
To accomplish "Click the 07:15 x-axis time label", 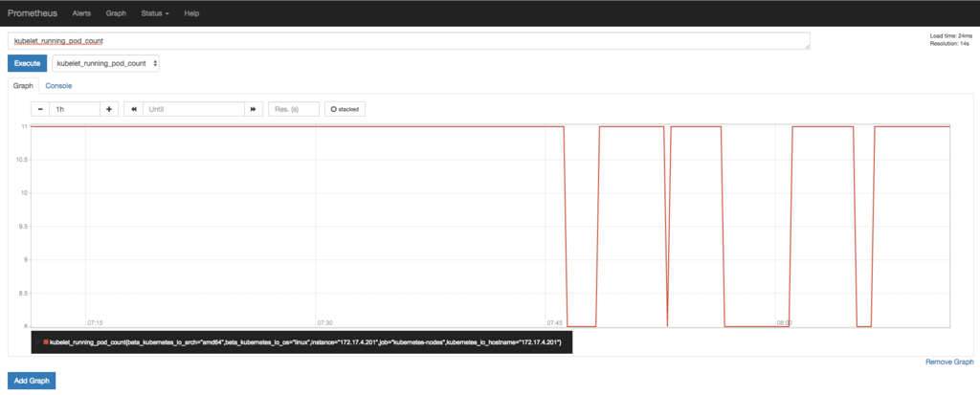I will pyautogui.click(x=95, y=322).
